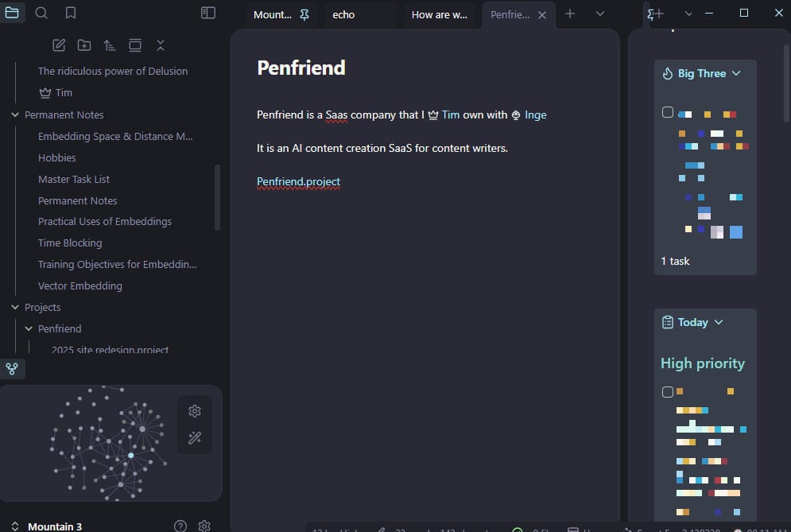Viewport: 791px width, 532px height.
Task: Open a new tab with plus
Action: [x=570, y=14]
